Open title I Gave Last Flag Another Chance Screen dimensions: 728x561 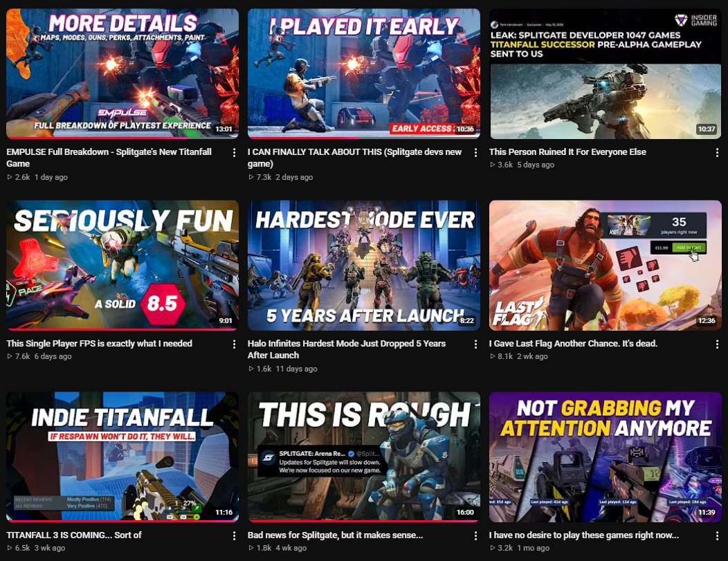point(574,343)
